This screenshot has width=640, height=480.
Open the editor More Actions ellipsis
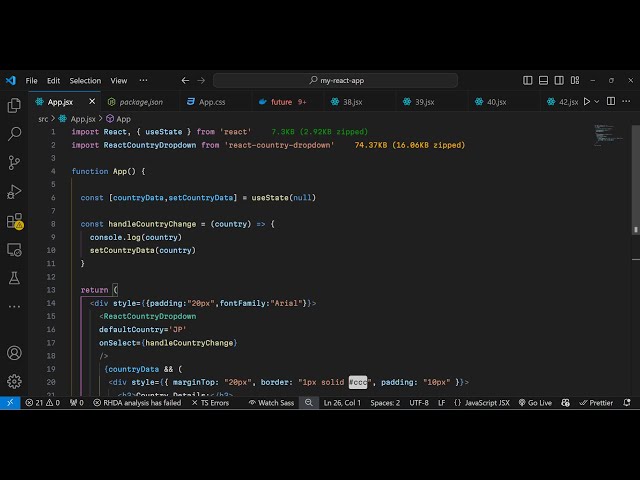pyautogui.click(x=628, y=101)
